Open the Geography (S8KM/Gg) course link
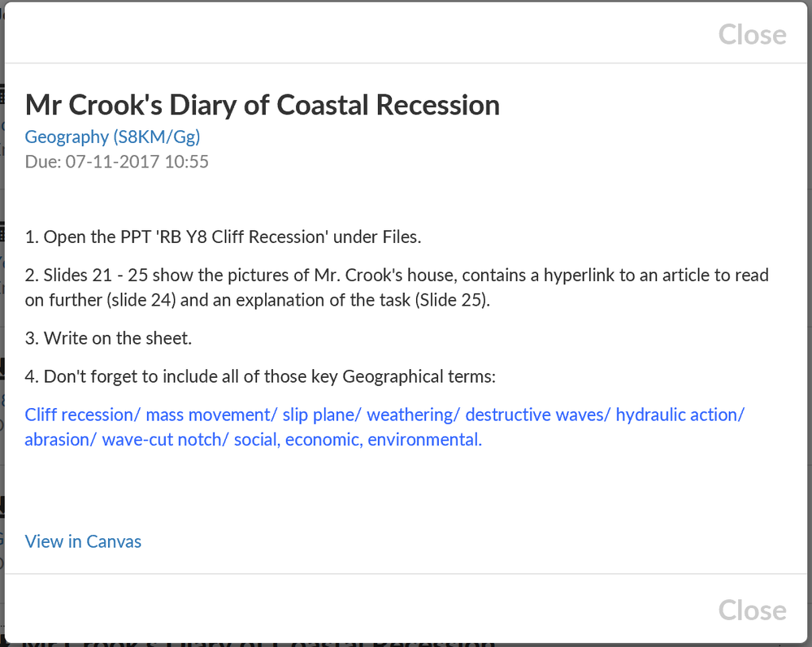This screenshot has width=812, height=647. [112, 136]
